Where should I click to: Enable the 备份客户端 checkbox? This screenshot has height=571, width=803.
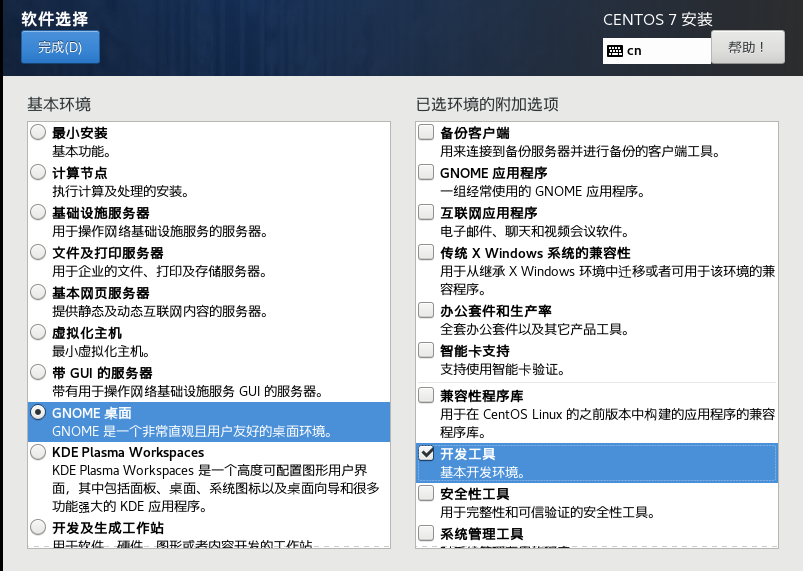coord(426,132)
